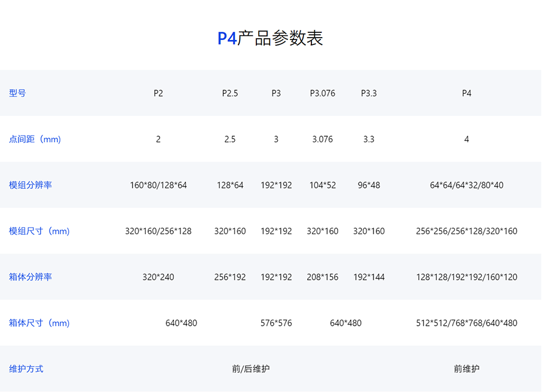The height and width of the screenshot is (392, 542).
Task: Click the P2 model column header
Action: coord(158,93)
